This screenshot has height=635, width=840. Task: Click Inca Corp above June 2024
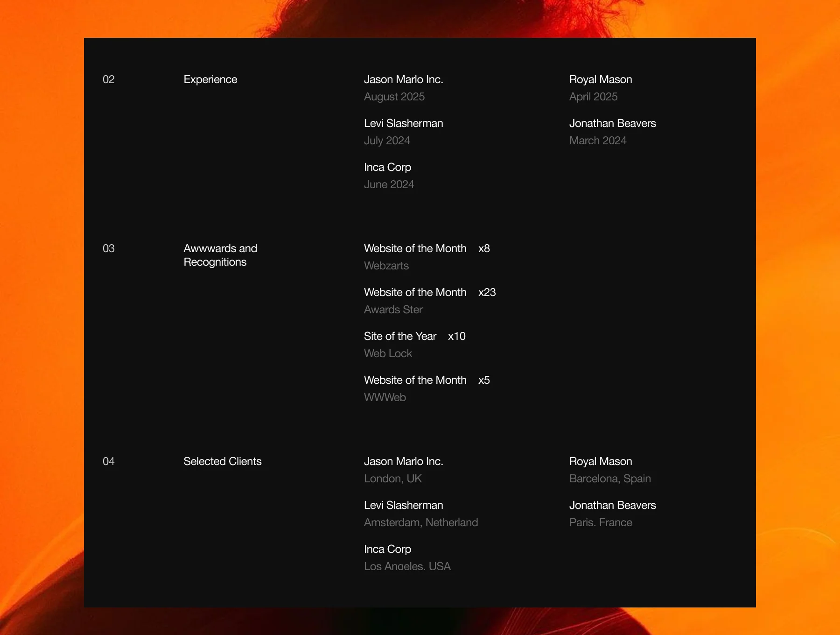click(x=387, y=167)
